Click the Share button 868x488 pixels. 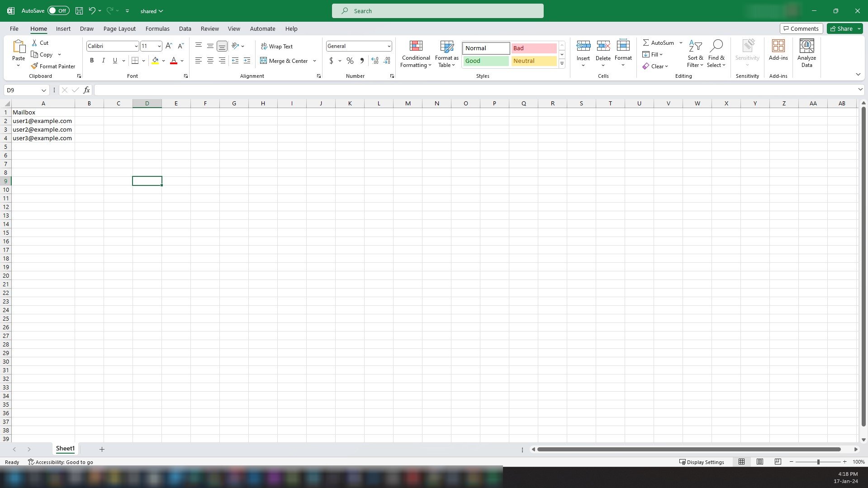click(843, 28)
